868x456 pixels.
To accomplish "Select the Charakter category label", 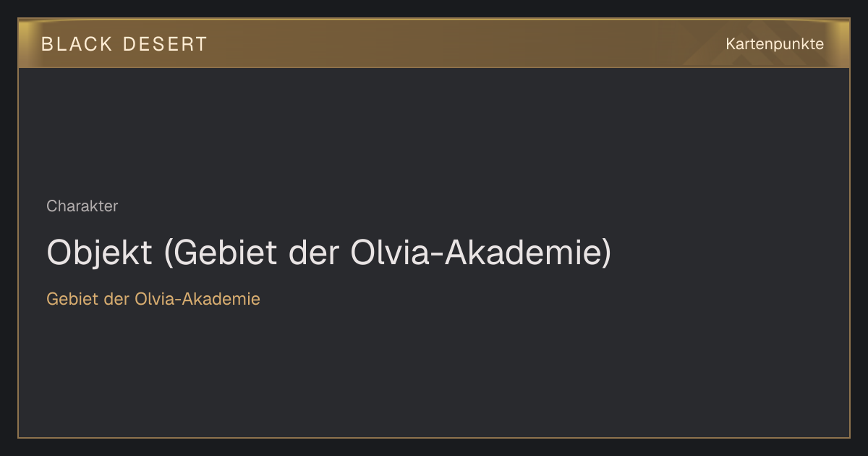I will pyautogui.click(x=82, y=206).
